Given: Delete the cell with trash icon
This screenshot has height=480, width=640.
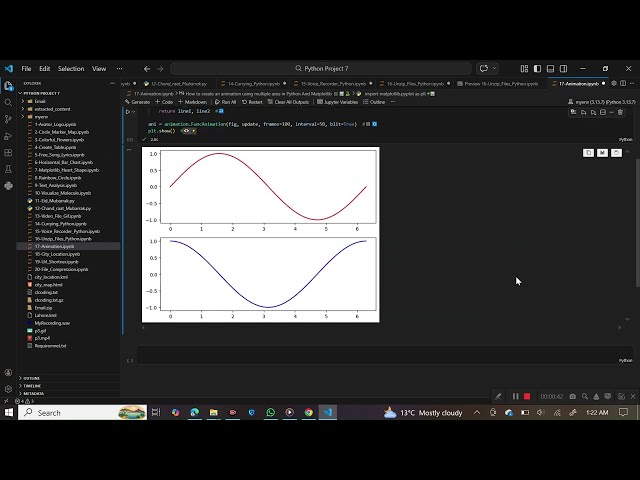Looking at the screenshot, I should click(620, 112).
